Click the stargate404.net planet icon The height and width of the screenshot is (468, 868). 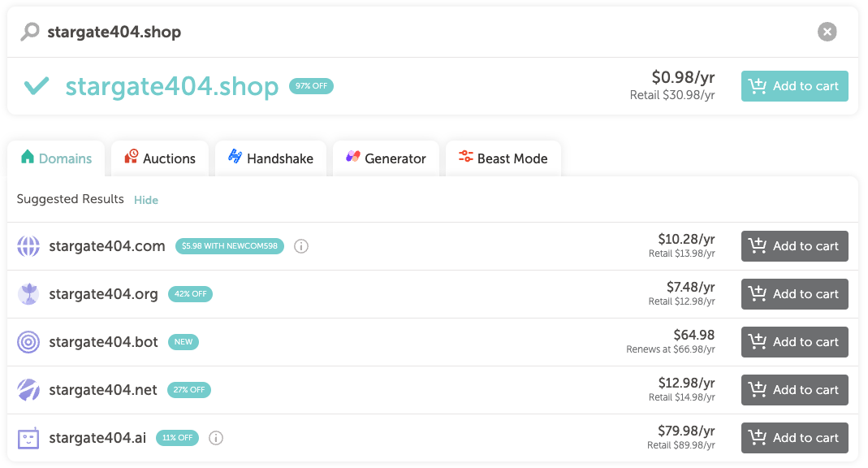[28, 390]
